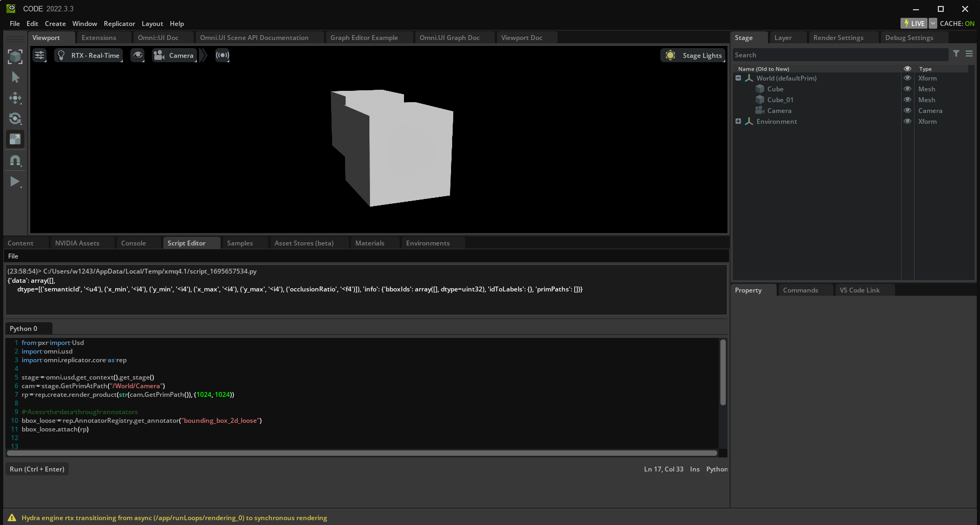Click the visibility column header eye
Screen dimensions: 980x525
[x=908, y=69]
